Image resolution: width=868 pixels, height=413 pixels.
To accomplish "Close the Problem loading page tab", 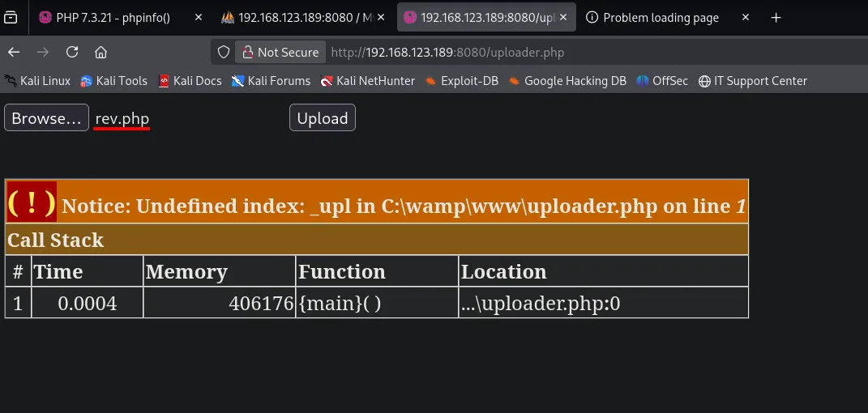I will click(746, 18).
